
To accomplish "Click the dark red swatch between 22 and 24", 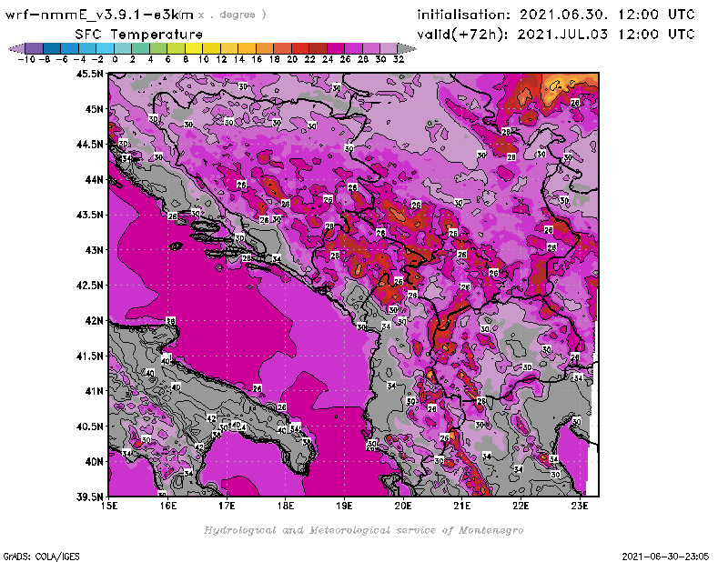I will coord(318,48).
